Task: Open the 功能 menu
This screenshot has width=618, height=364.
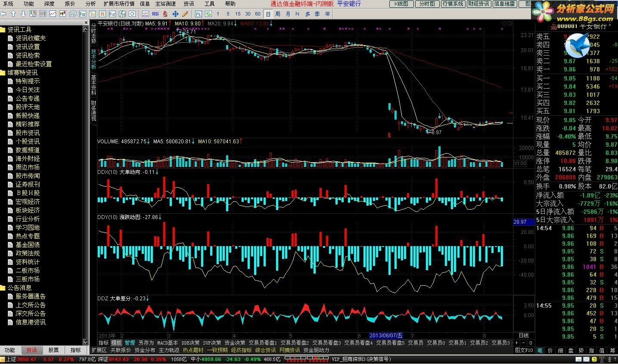Action: click(28, 3)
